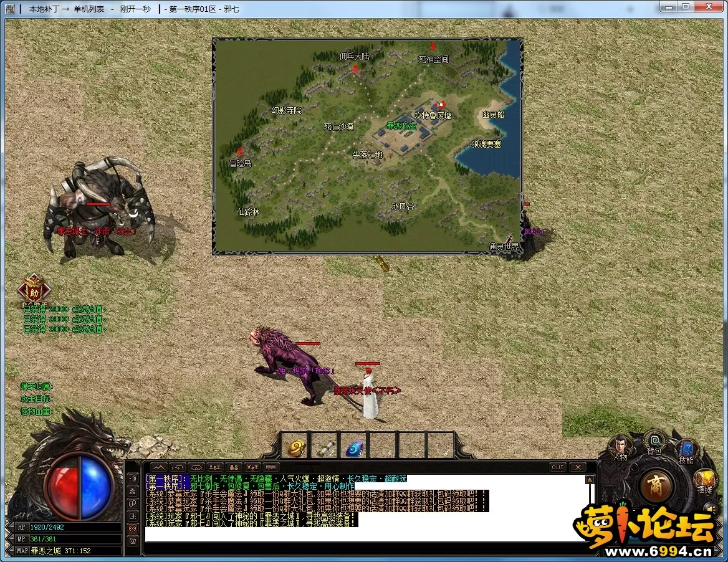Select 通灵世界 on the world map
728x562 pixels.
504,247
